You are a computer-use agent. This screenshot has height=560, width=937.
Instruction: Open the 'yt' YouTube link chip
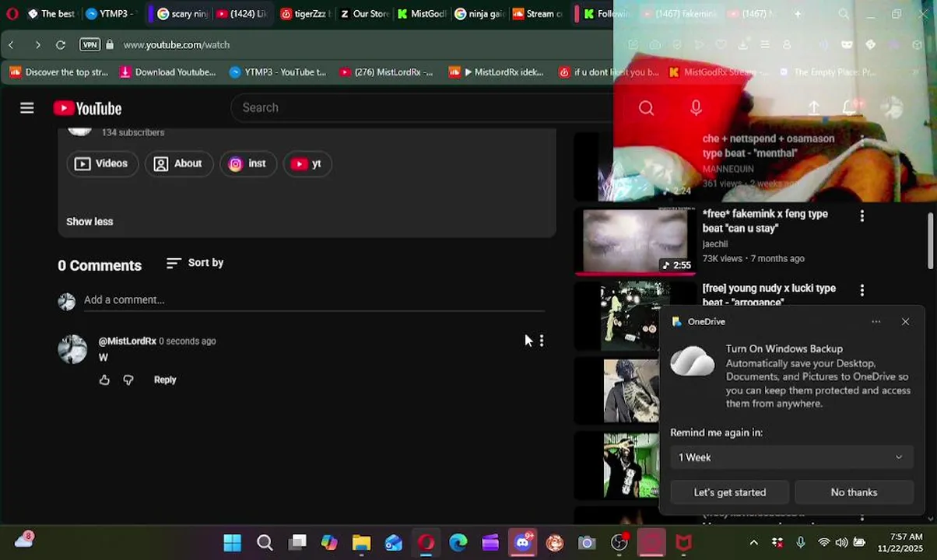click(x=307, y=163)
